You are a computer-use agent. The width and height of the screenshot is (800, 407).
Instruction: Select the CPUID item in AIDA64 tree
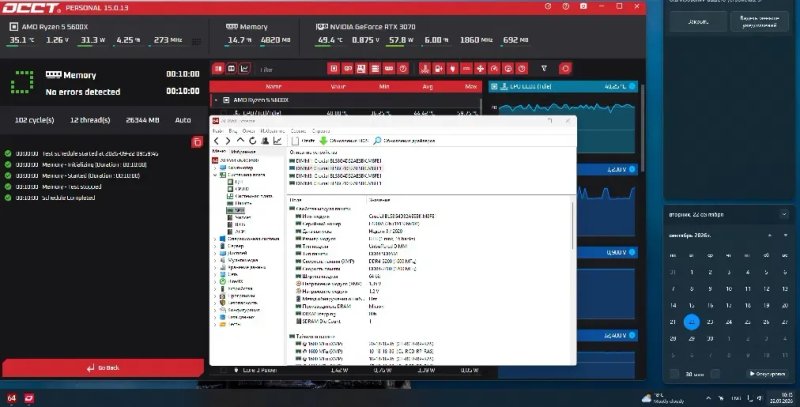point(238,189)
